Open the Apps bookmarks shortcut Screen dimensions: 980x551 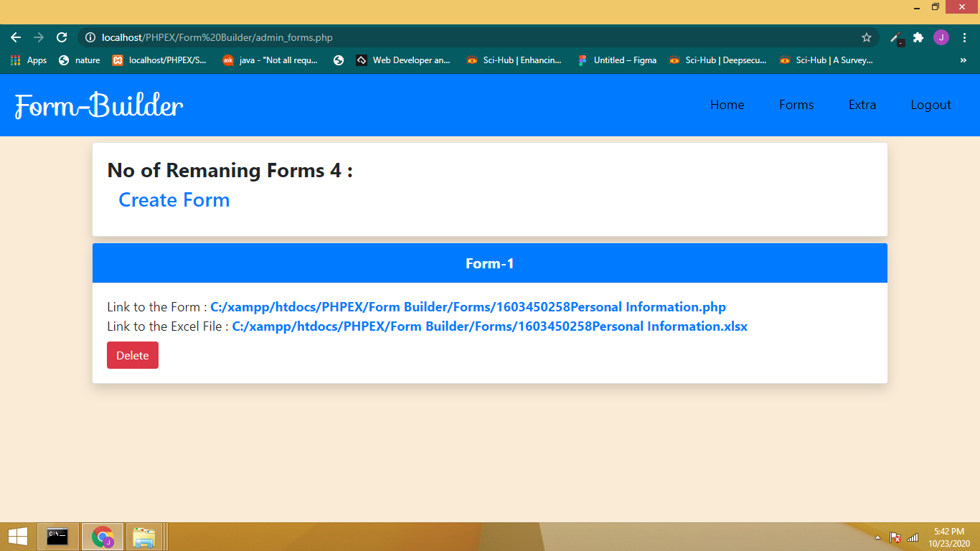(29, 60)
